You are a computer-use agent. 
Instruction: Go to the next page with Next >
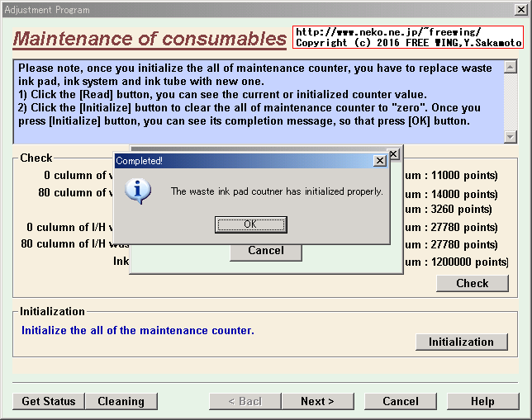tap(317, 401)
